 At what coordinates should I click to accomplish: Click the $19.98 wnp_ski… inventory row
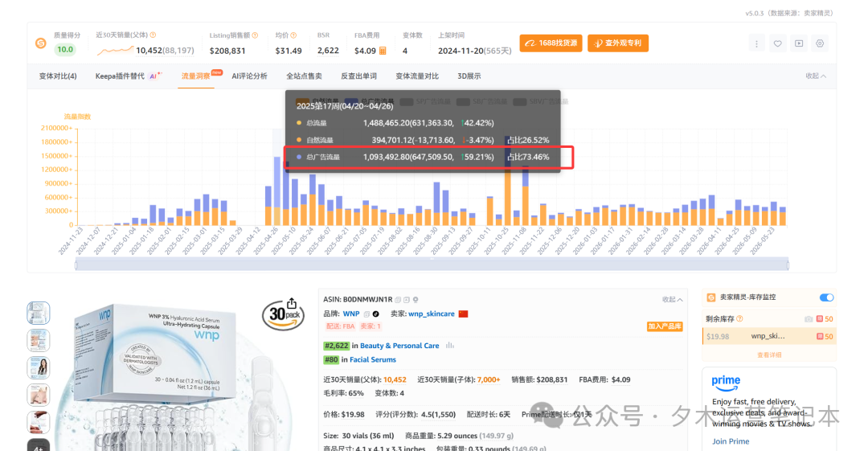pyautogui.click(x=769, y=336)
